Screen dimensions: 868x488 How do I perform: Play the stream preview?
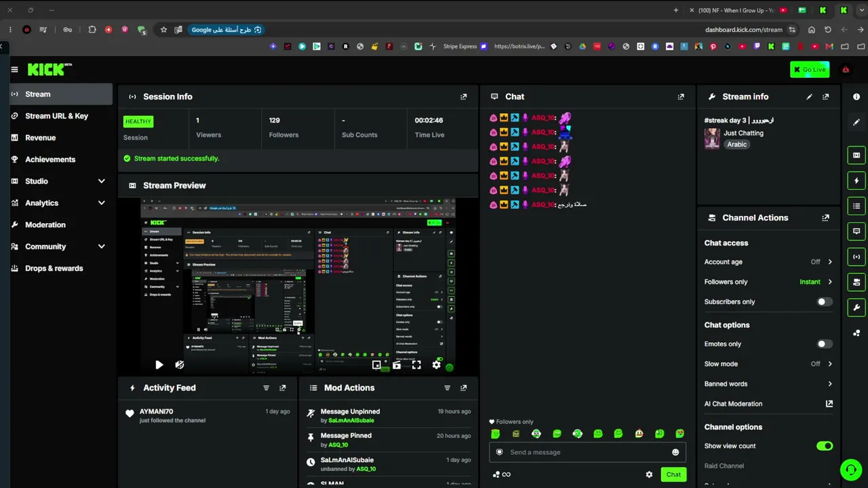[x=159, y=365]
